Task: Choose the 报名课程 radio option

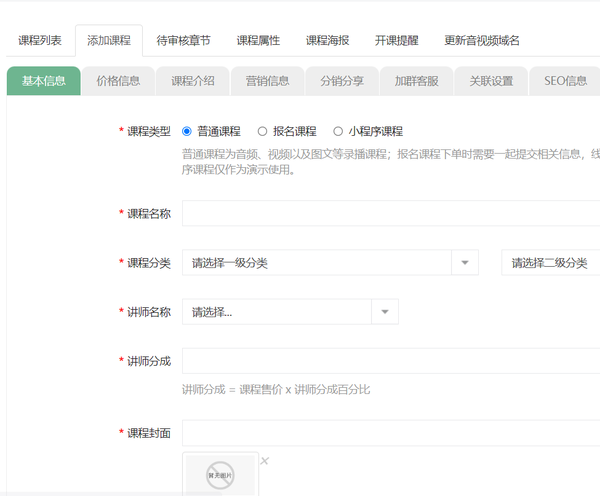Action: pyautogui.click(x=262, y=132)
